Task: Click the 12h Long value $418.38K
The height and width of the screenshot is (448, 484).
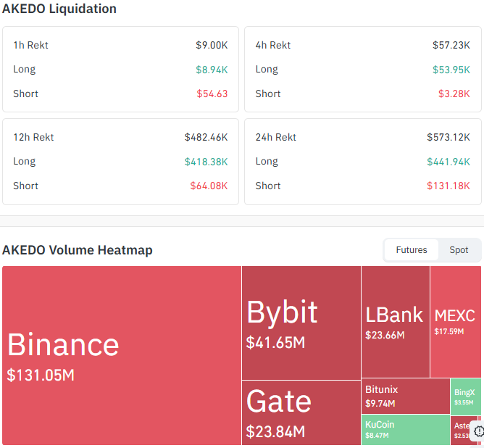Action: pos(206,162)
